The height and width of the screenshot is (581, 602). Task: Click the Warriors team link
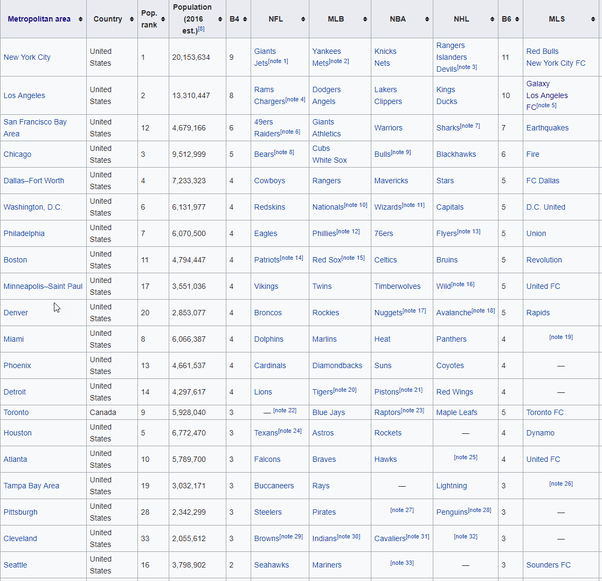389,128
